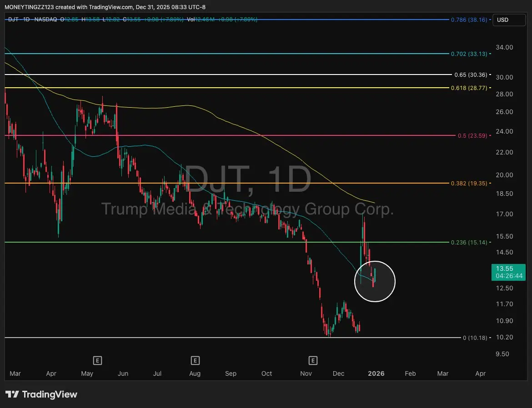532x408 pixels.
Task: Click the August earnings E marker
Action: point(195,360)
